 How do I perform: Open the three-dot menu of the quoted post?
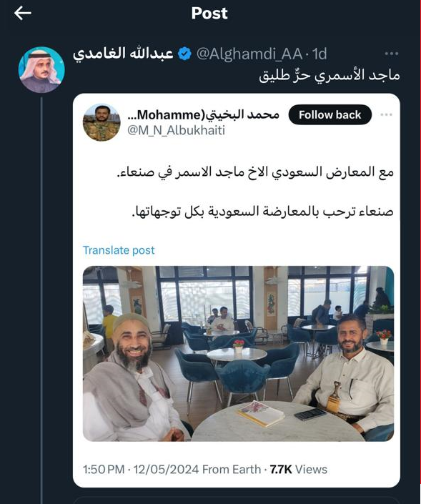(386, 115)
